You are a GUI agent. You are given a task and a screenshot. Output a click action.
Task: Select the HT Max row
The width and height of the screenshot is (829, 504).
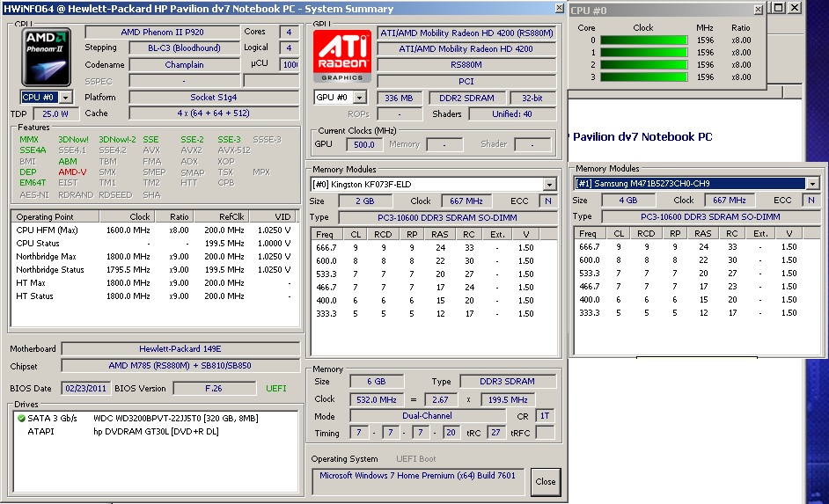154,283
